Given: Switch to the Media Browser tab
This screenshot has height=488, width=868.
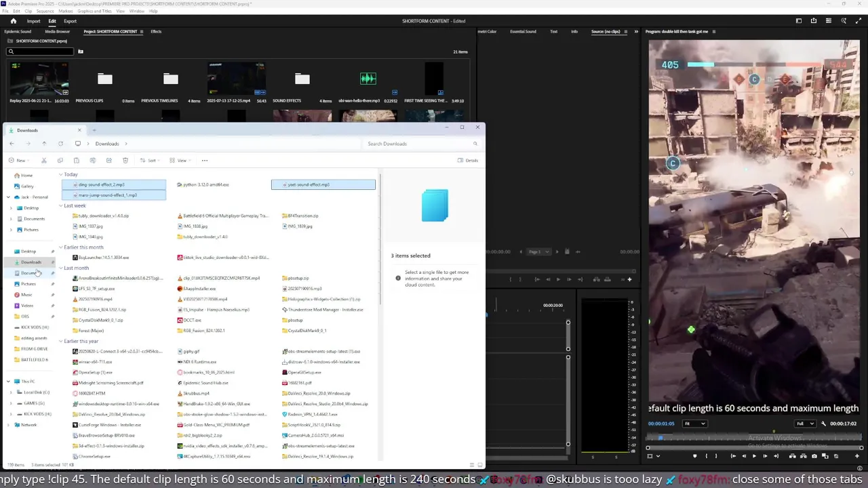Looking at the screenshot, I should [x=57, y=31].
